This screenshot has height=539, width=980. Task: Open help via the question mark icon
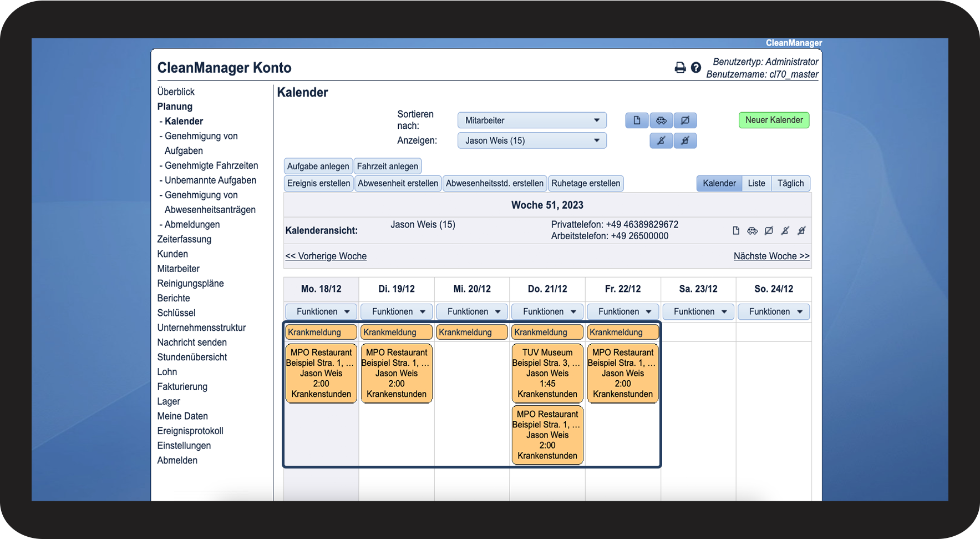696,68
